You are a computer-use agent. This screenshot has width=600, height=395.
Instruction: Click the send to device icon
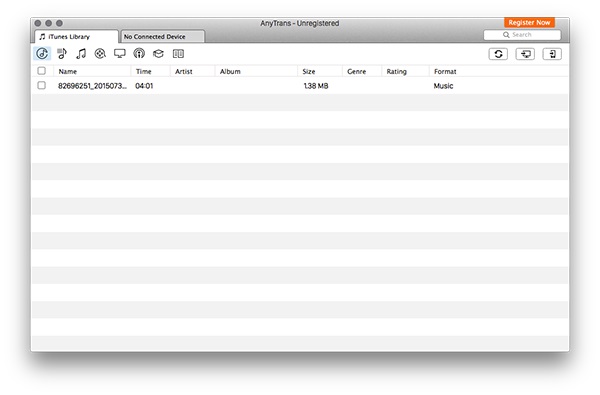552,54
